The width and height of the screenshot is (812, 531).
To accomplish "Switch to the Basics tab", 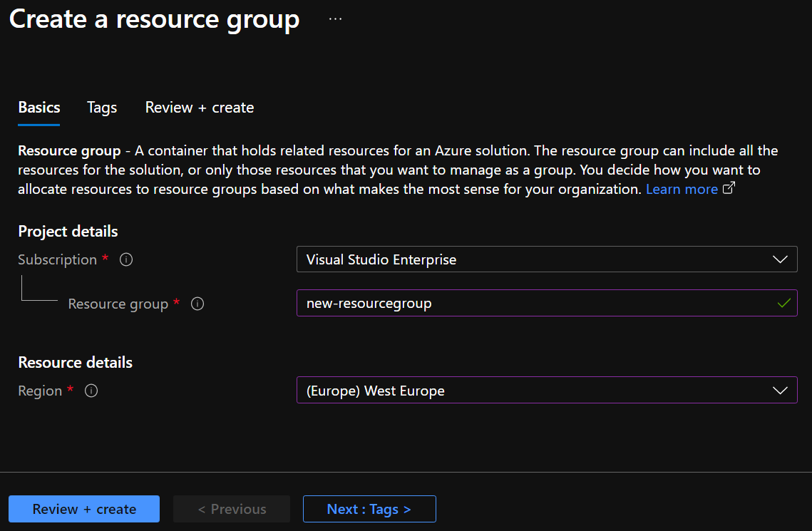I will pyautogui.click(x=39, y=108).
